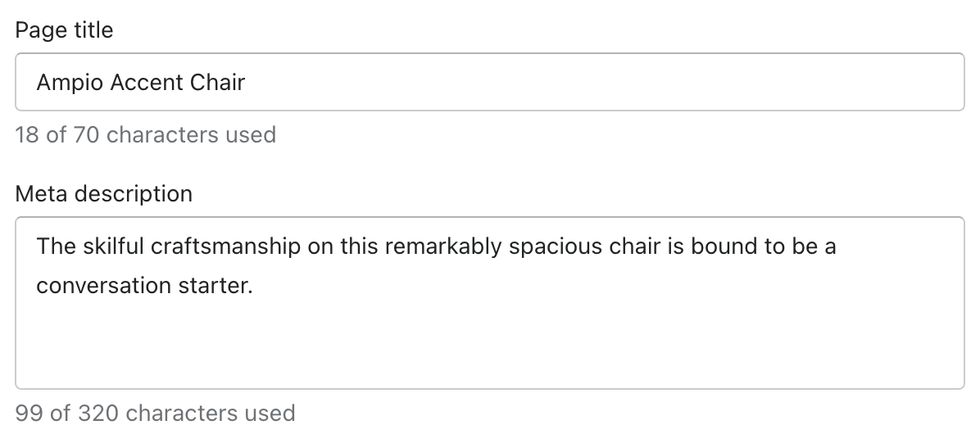This screenshot has width=980, height=434.
Task: Click the "99 of 320 characters used" counter
Action: [x=155, y=413]
